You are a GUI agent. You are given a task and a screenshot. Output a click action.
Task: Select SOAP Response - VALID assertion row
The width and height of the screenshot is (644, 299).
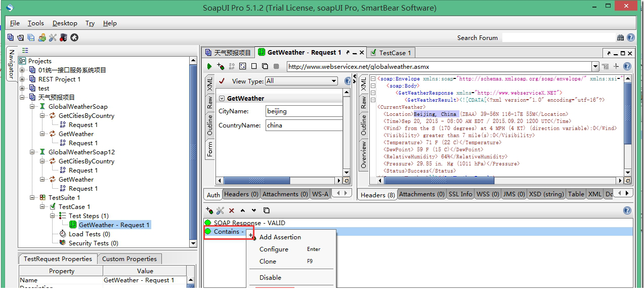pyautogui.click(x=418, y=223)
